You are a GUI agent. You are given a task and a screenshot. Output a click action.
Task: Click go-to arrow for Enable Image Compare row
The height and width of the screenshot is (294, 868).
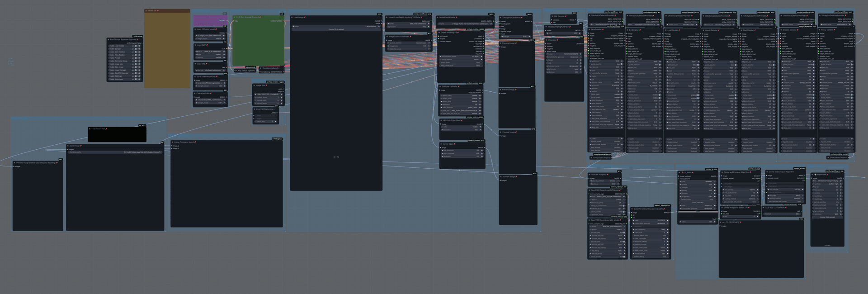pyautogui.click(x=139, y=70)
